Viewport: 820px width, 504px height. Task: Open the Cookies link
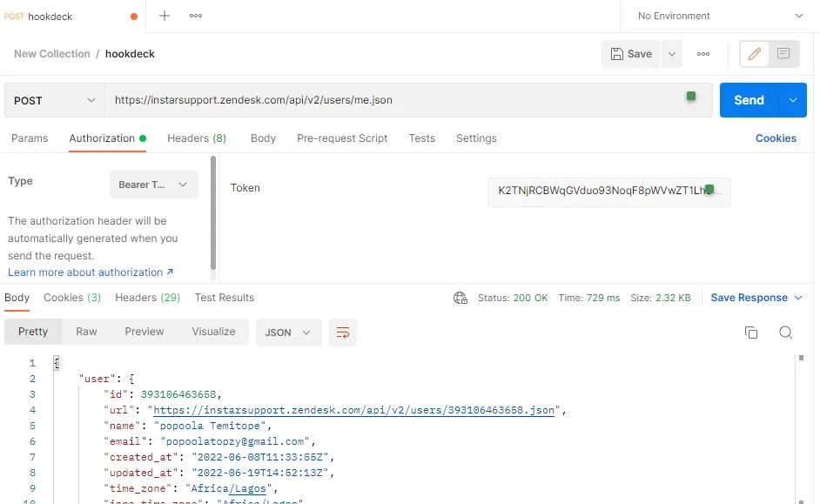click(776, 138)
